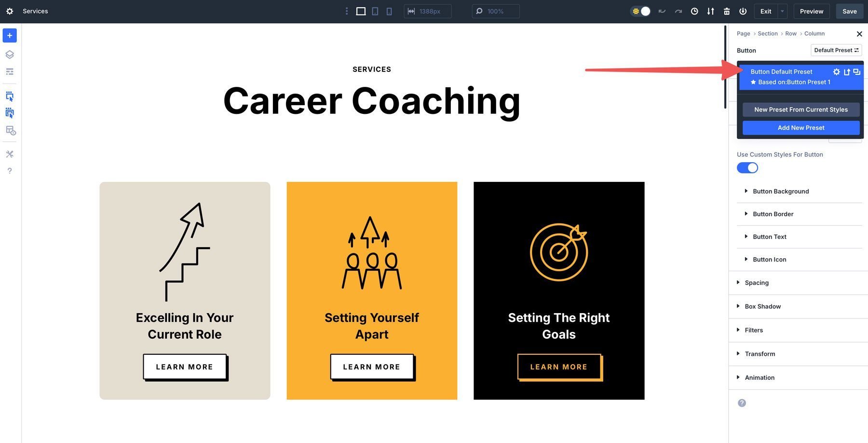868x443 pixels.
Task: Toggle the light/dark mode switch
Action: 641,11
